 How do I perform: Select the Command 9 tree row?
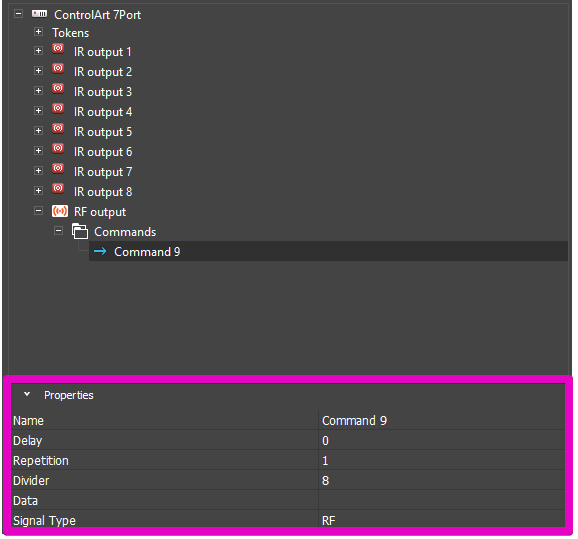pos(328,251)
